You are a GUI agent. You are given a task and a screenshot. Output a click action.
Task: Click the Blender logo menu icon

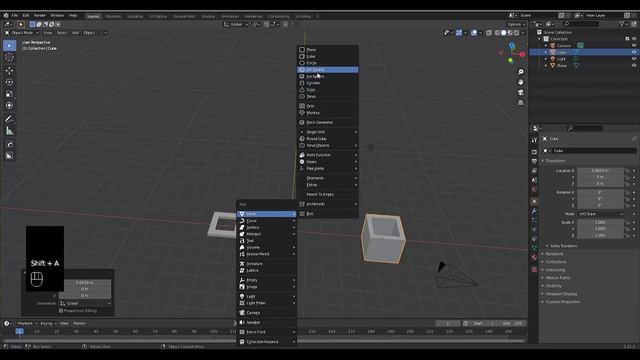[x=6, y=16]
